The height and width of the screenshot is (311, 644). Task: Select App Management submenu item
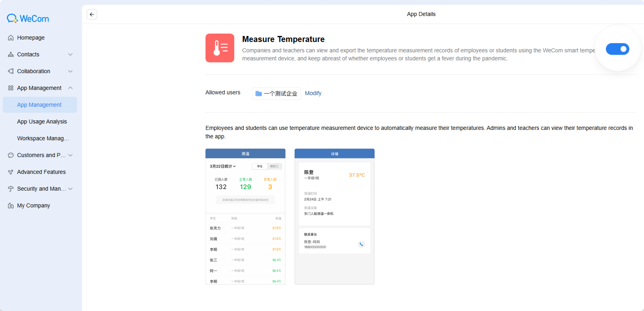(x=40, y=105)
